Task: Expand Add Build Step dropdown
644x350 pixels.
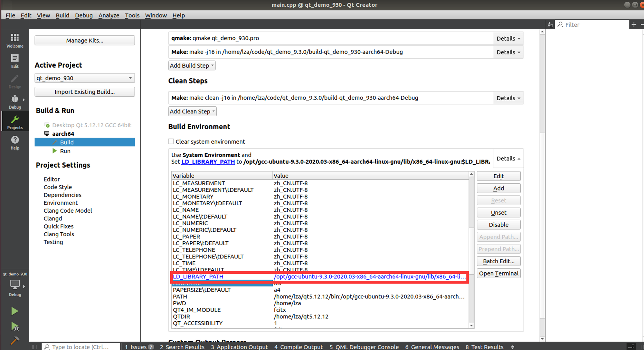Action: click(192, 65)
